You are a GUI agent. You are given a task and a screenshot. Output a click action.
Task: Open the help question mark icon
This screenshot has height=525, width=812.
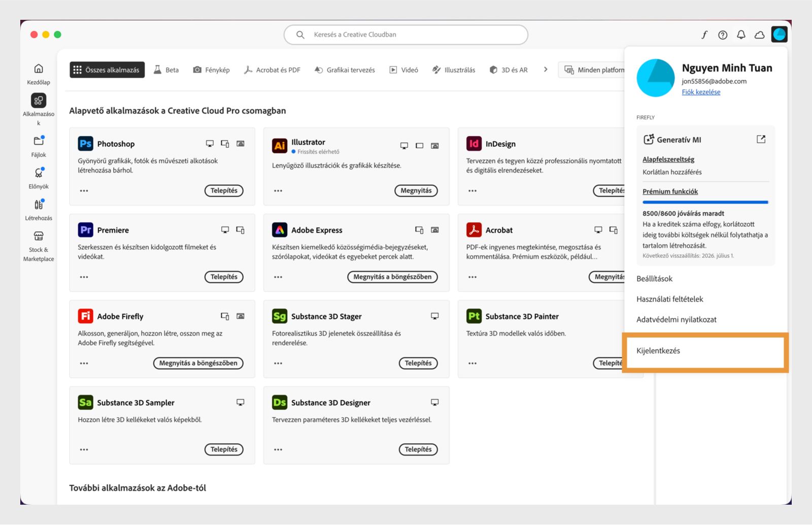[723, 35]
